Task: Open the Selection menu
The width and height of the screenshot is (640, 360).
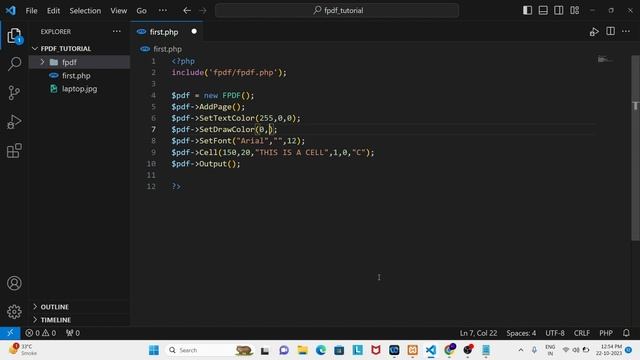Action: (85, 11)
